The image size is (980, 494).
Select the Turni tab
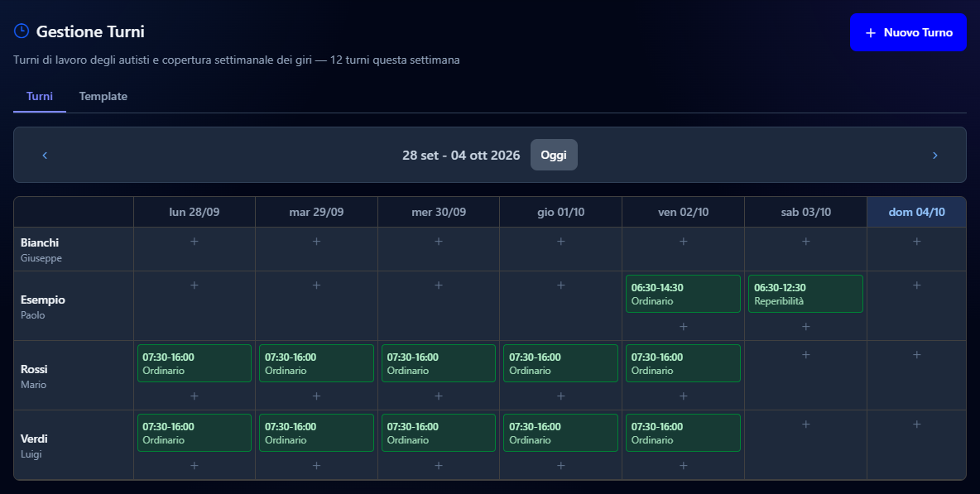coord(40,96)
